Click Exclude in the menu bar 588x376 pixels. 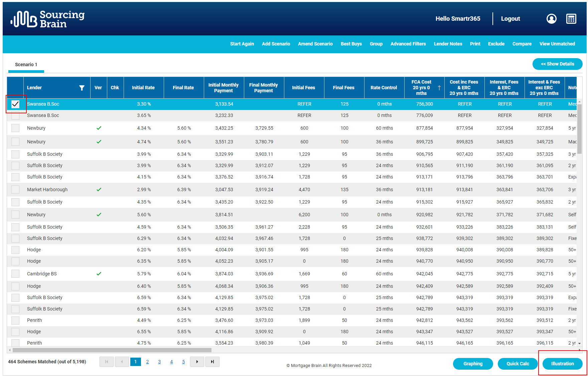[496, 44]
